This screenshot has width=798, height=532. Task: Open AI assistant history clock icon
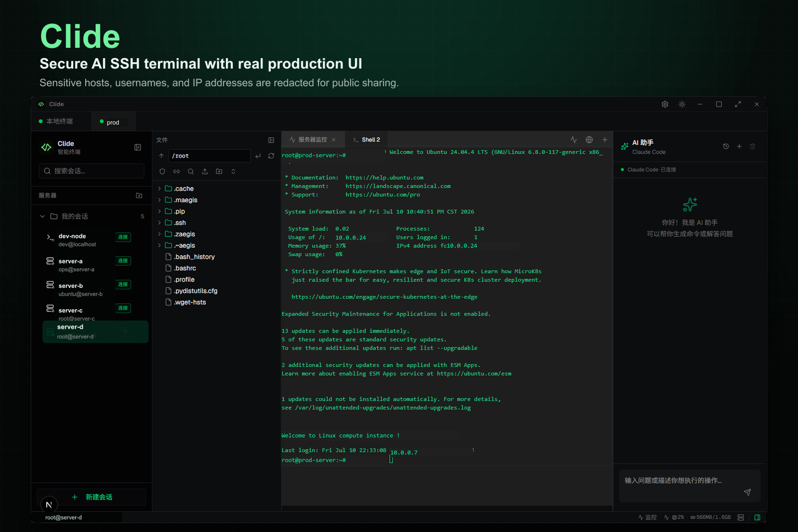click(726, 147)
